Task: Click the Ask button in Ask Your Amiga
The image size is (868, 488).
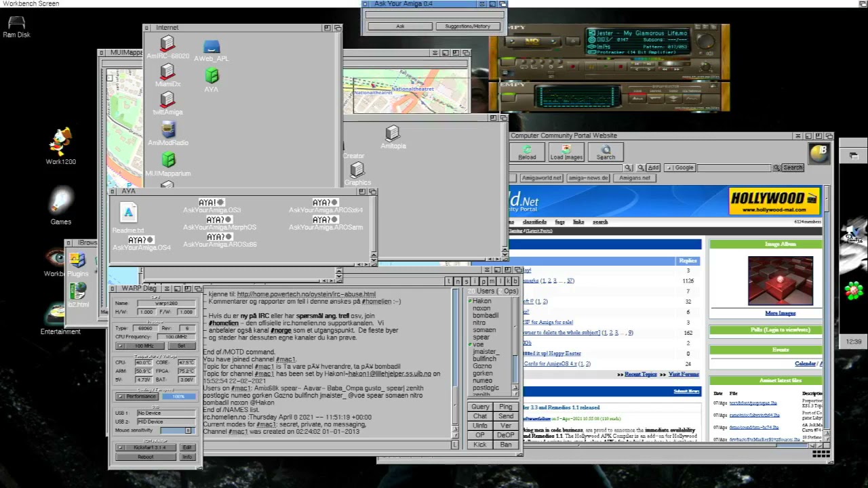Action: click(400, 26)
